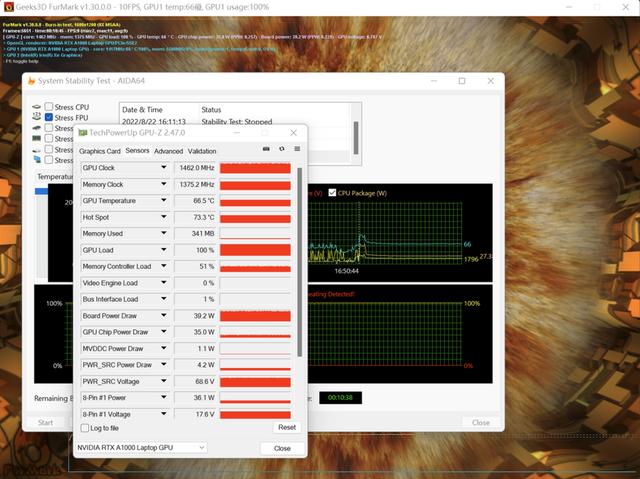
Task: Switch to the Advanced tab
Action: (x=169, y=151)
